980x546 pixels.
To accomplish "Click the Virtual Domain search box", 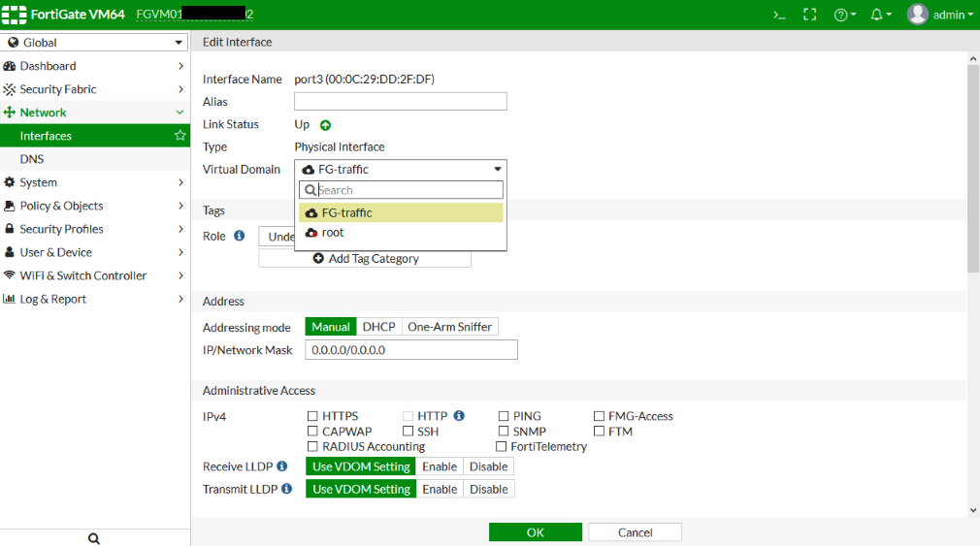I will pos(401,190).
